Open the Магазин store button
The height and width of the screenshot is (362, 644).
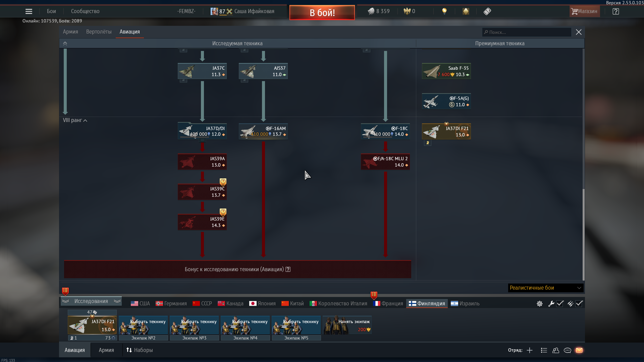point(585,11)
